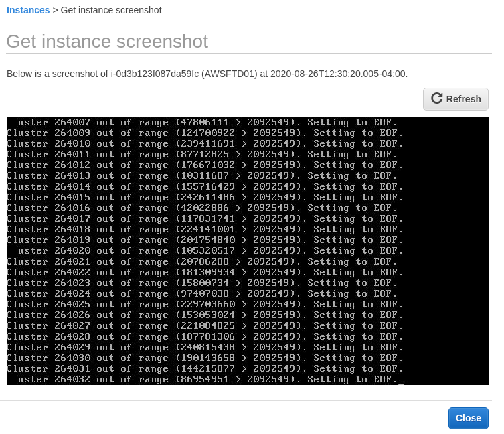
Task: Click console line for cluster 264015
Action: (x=205, y=197)
